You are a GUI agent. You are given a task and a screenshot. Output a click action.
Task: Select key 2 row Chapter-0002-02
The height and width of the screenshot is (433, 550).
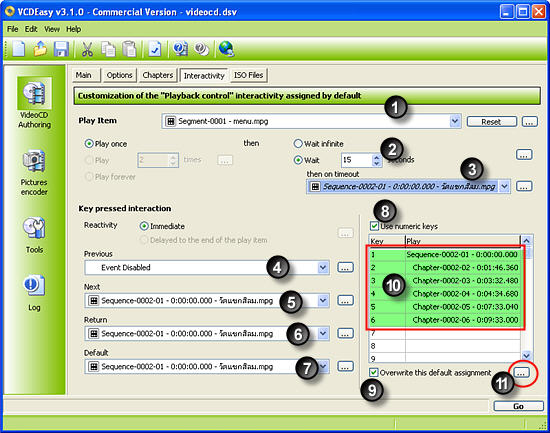click(x=445, y=268)
